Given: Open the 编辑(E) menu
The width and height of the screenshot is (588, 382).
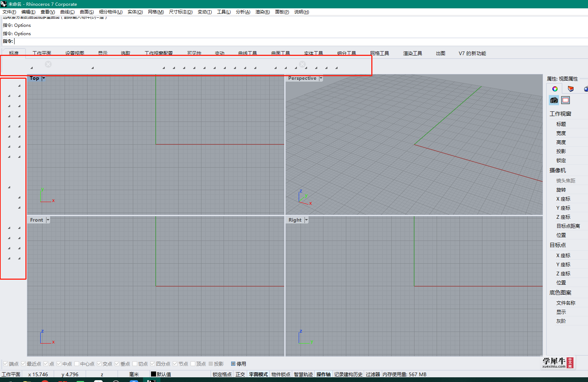Looking at the screenshot, I should (x=28, y=12).
